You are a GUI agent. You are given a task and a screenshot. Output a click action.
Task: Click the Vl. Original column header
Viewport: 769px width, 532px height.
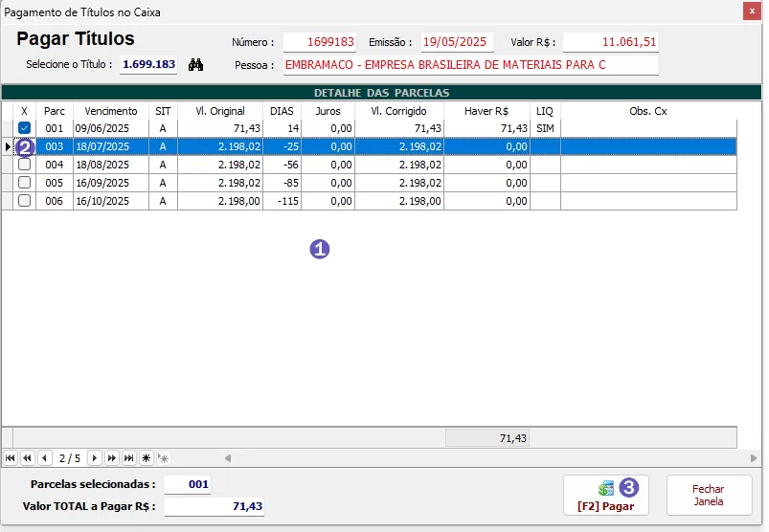tap(220, 111)
